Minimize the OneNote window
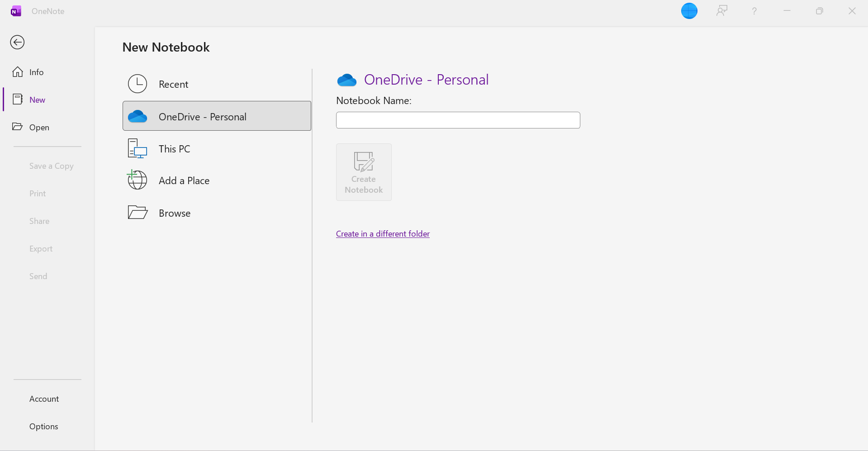The image size is (868, 451). pos(787,11)
